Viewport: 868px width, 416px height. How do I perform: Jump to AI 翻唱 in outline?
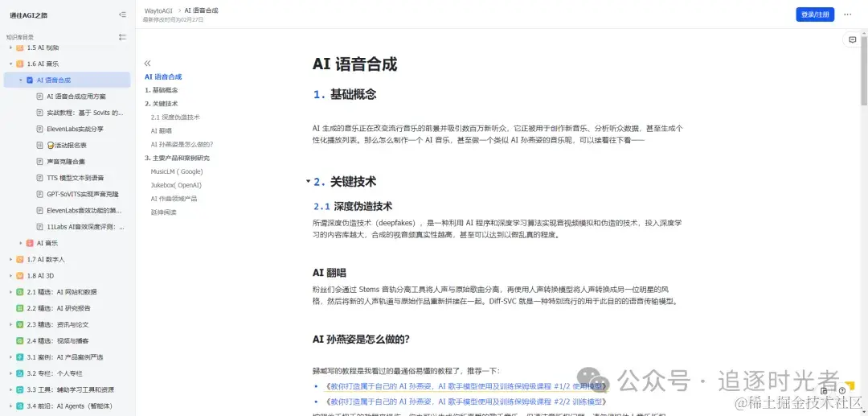point(161,130)
